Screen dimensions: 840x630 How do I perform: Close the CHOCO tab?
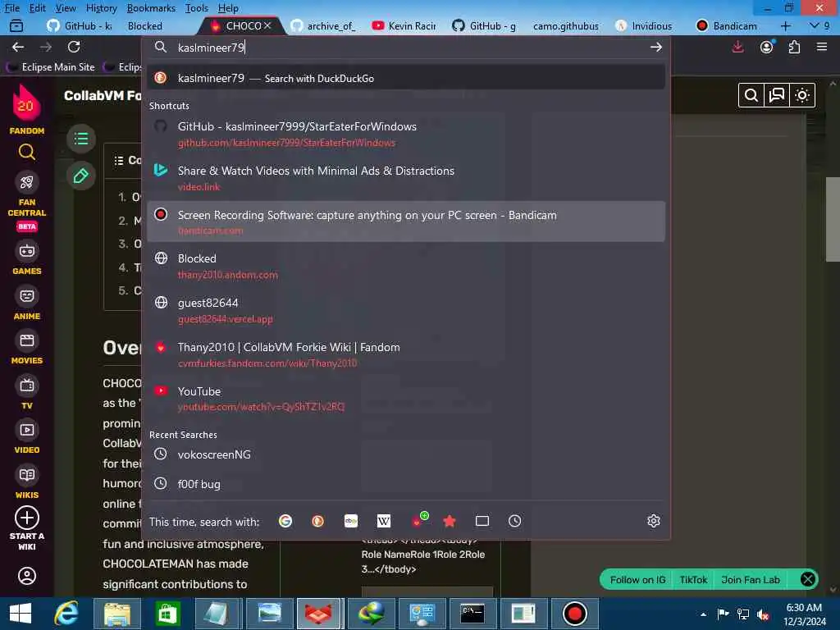267,25
